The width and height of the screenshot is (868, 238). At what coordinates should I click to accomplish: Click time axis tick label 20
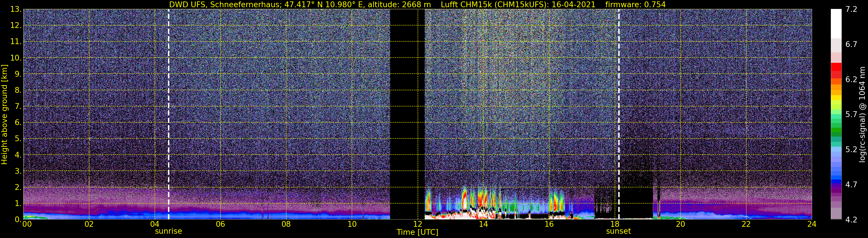click(680, 224)
